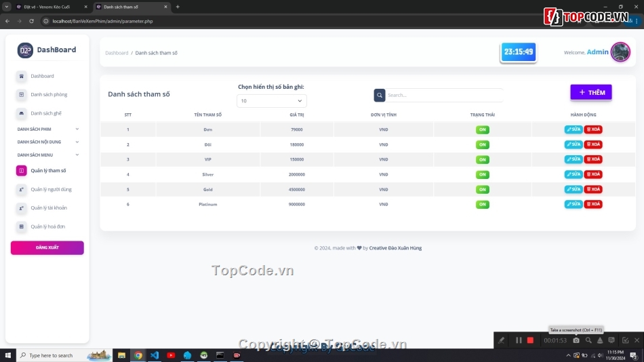Expand DANH SÁCH NỘI DUNG menu section
This screenshot has width=644, height=362.
click(47, 142)
